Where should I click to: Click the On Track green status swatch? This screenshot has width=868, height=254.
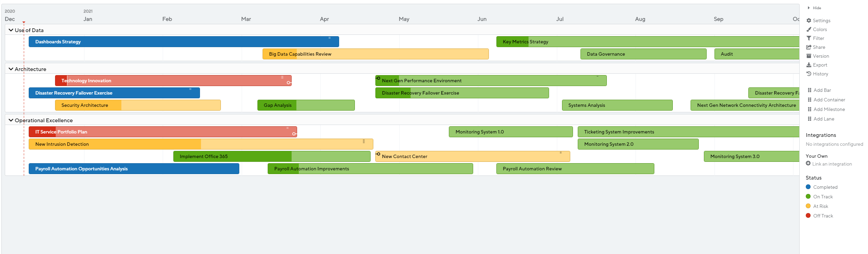(x=808, y=196)
